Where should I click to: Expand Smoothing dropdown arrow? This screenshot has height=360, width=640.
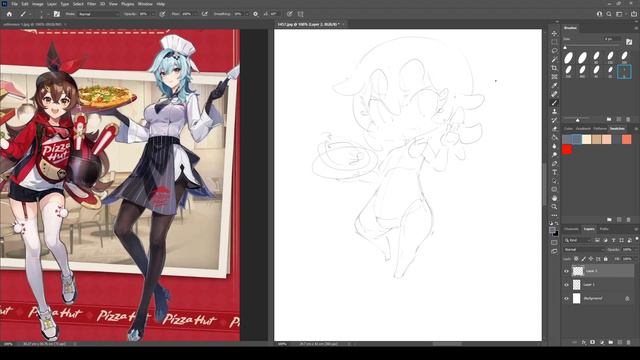(247, 14)
